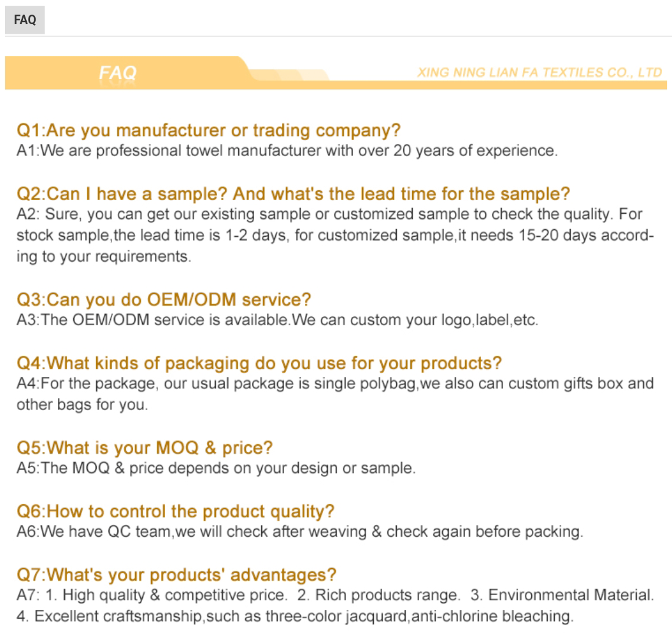Click the Xing Ning Lian Fa Textiles company name
672x641 pixels.
540,73
